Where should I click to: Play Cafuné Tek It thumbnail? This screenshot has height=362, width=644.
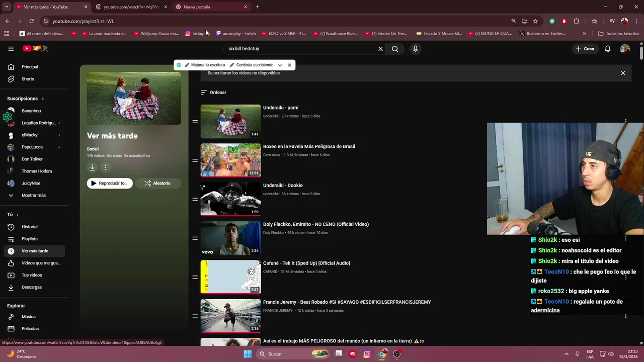click(x=230, y=277)
